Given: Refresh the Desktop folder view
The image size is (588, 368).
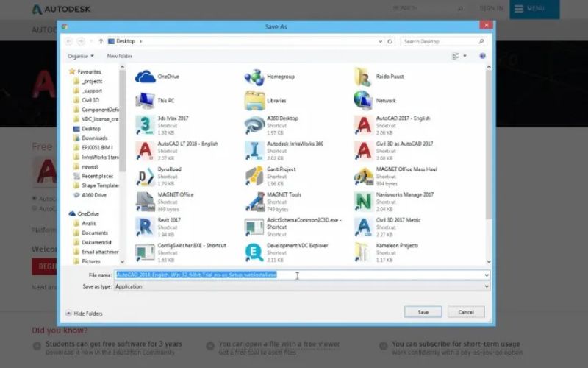Looking at the screenshot, I should 390,41.
